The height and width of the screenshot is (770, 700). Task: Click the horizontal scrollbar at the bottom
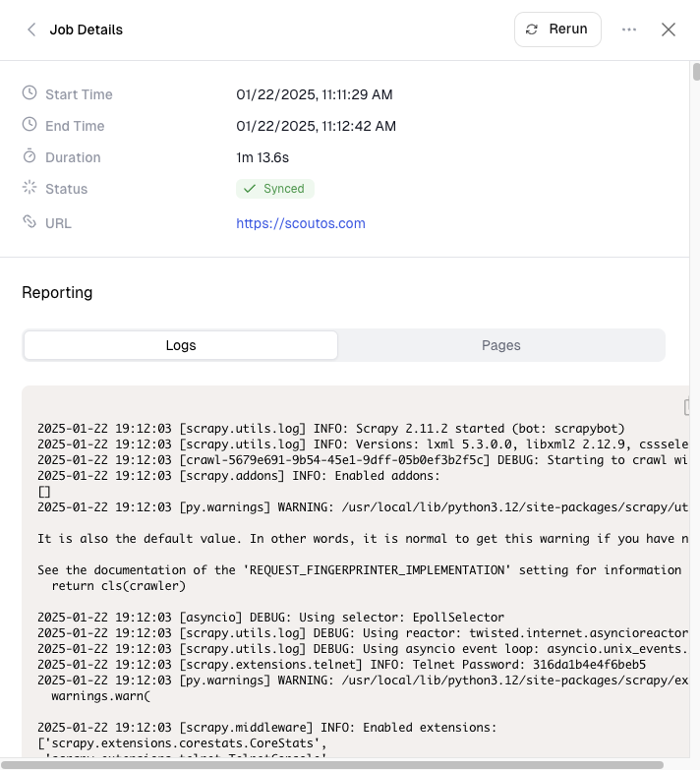tap(332, 764)
